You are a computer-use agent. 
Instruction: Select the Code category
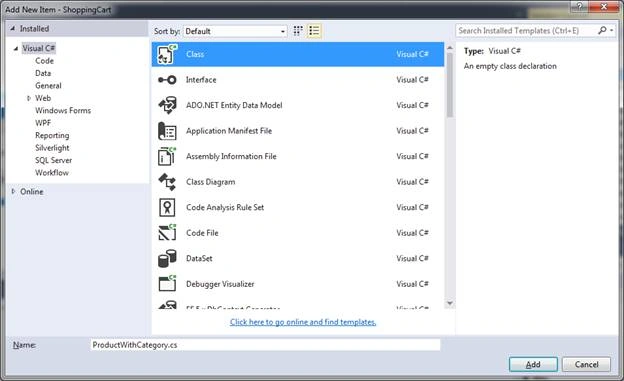coord(44,61)
